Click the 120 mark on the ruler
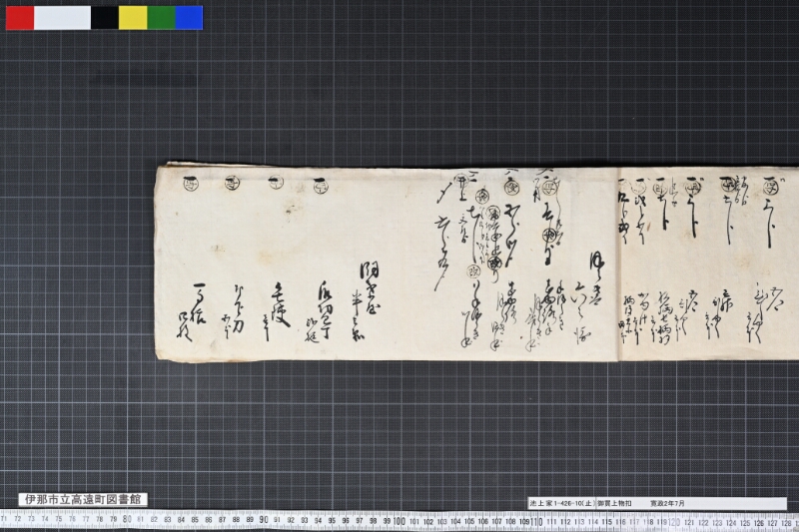 click(x=674, y=522)
